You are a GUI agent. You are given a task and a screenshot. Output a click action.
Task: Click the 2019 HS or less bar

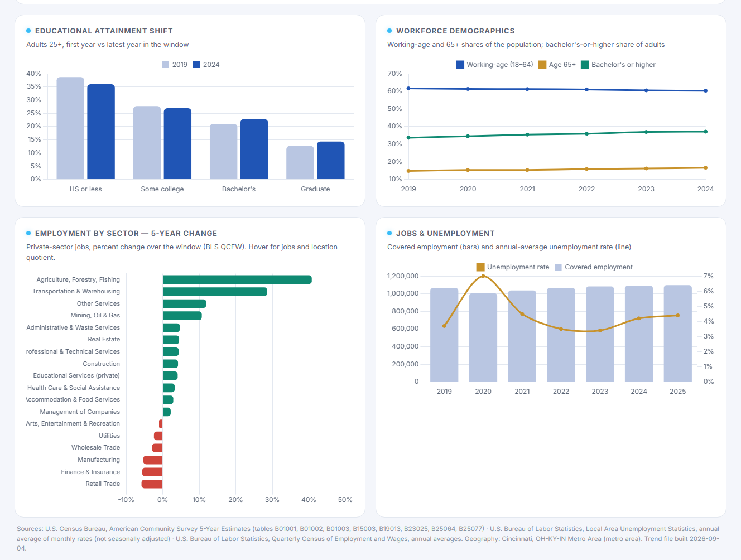70,128
